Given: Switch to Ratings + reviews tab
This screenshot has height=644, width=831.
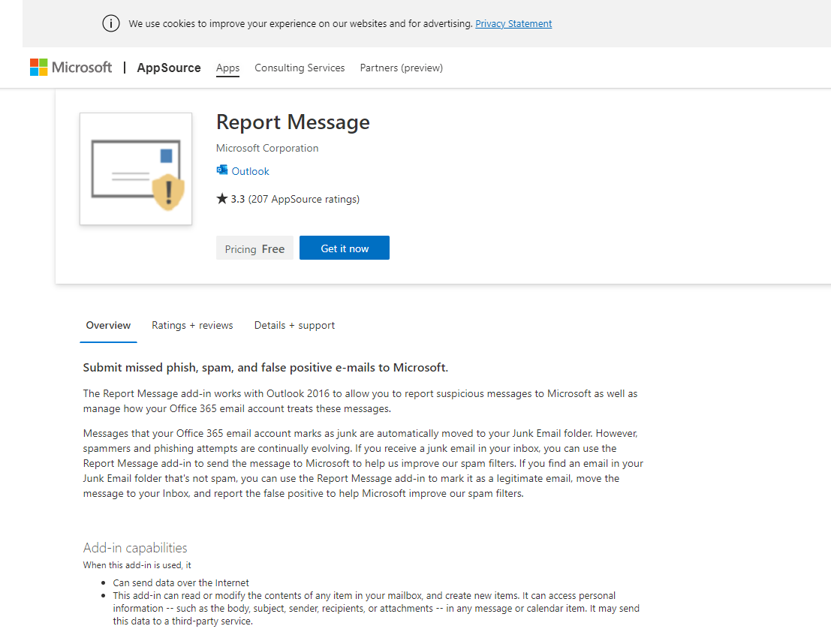Looking at the screenshot, I should (x=192, y=326).
